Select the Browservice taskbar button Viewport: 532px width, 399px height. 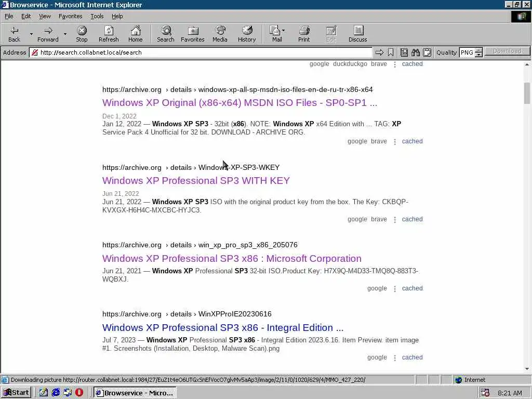pos(135,393)
